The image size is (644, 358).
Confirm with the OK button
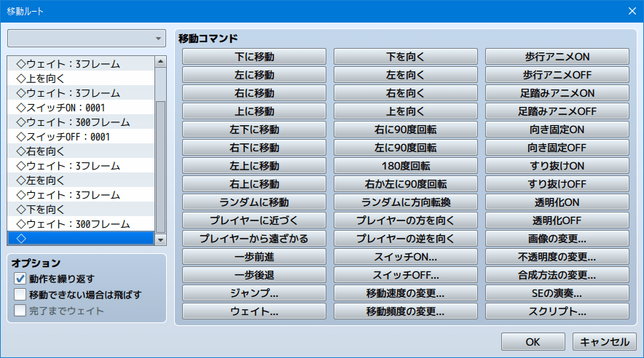coord(533,341)
